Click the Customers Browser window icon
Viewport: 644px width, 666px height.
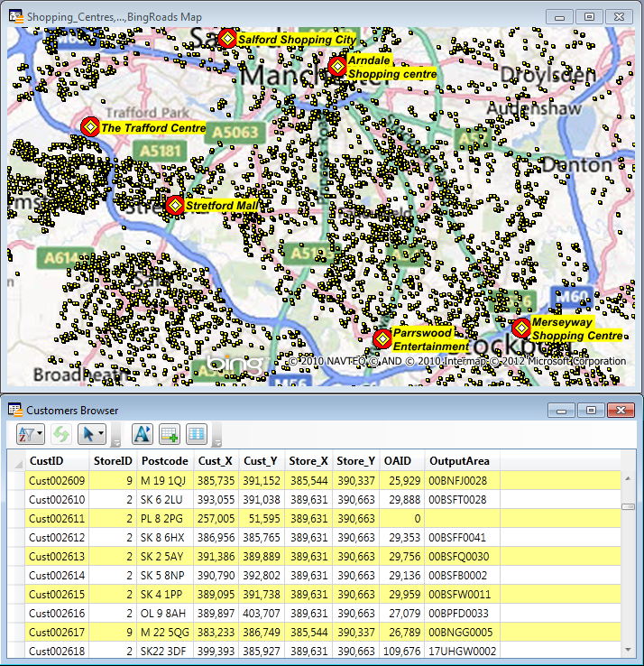[15, 410]
